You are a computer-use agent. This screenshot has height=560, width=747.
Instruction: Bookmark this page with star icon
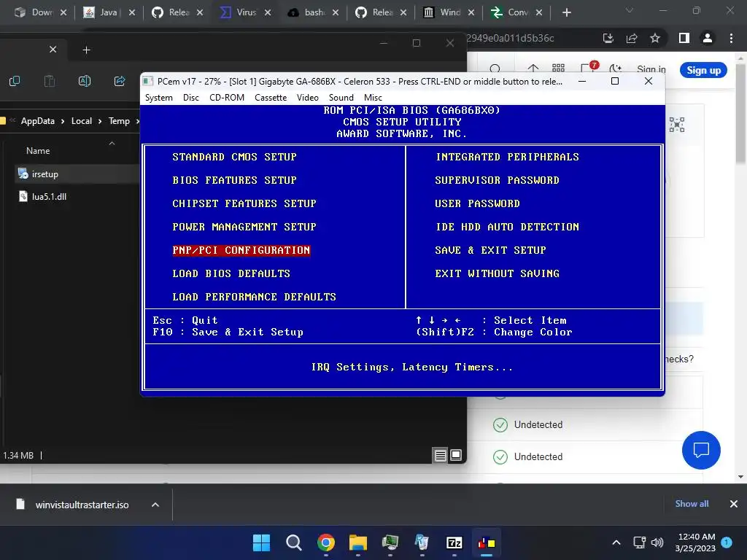pos(655,38)
